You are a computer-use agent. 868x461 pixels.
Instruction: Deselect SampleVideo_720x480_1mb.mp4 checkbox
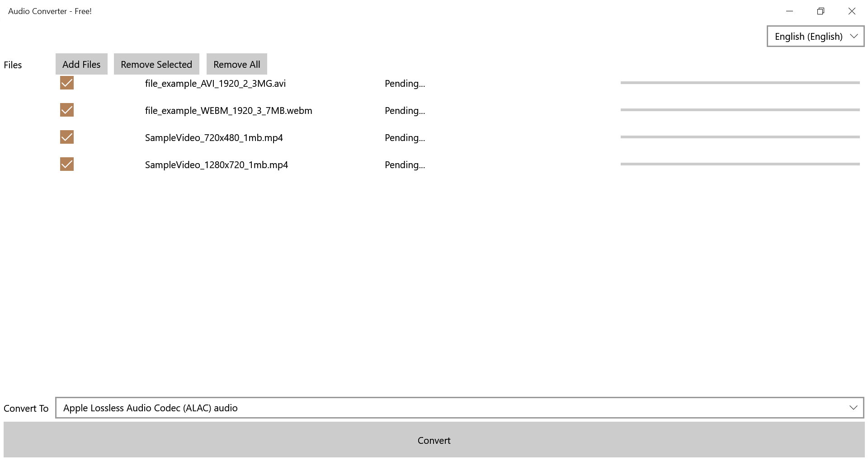[67, 137]
